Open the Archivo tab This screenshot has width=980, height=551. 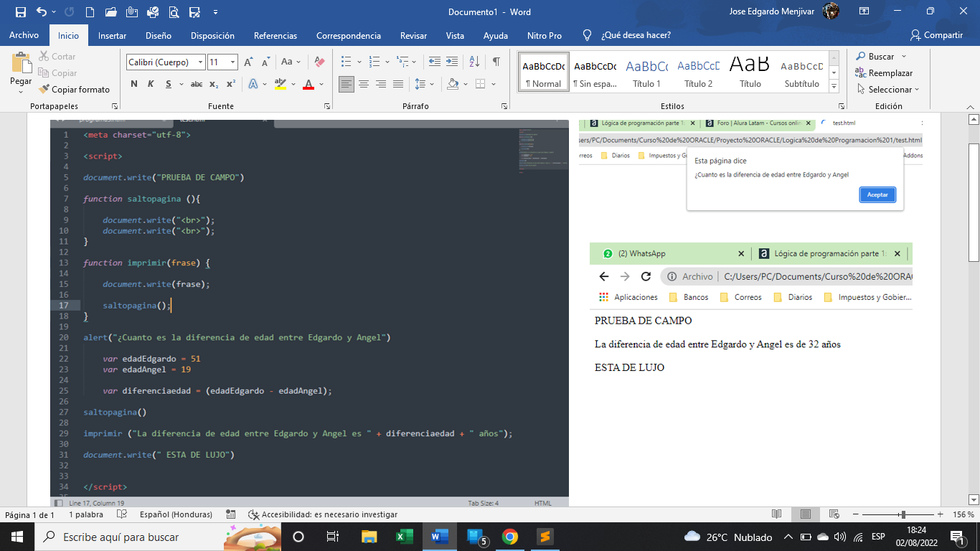(24, 35)
